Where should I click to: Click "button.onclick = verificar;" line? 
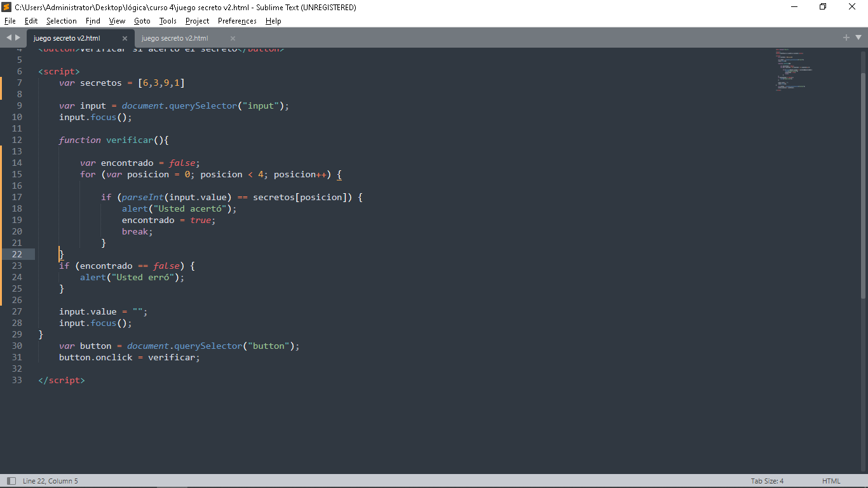pos(130,357)
